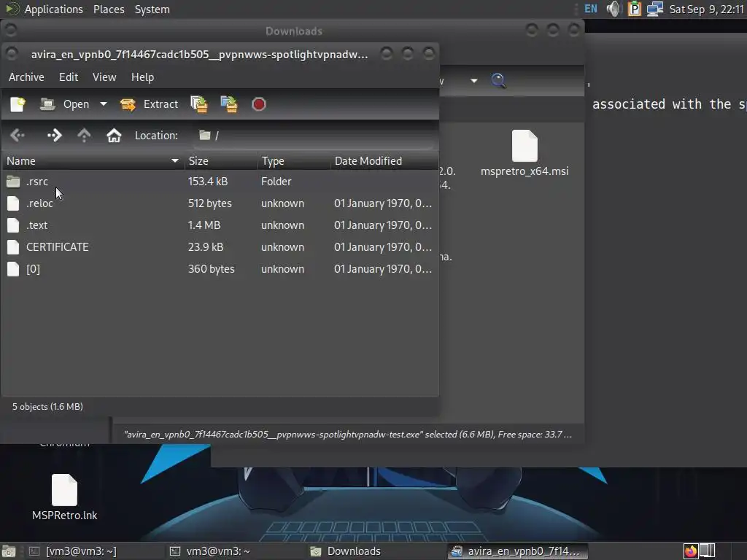The width and height of the screenshot is (747, 560).
Task: Go forward with the right arrow icon
Action: tap(54, 136)
